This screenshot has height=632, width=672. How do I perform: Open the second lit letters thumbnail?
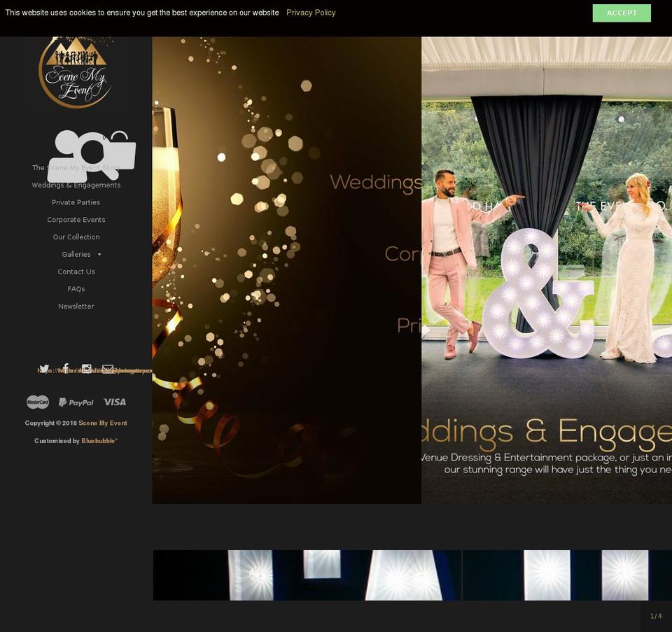tap(568, 575)
